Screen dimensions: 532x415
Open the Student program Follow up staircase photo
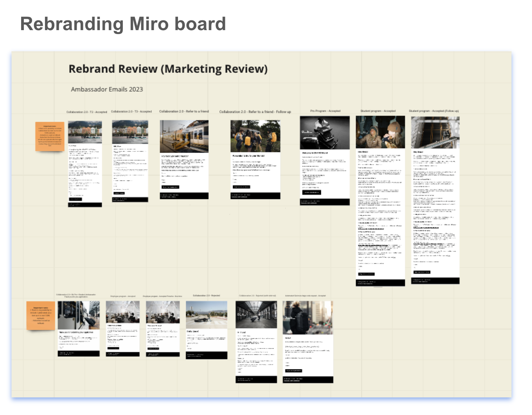coord(435,132)
